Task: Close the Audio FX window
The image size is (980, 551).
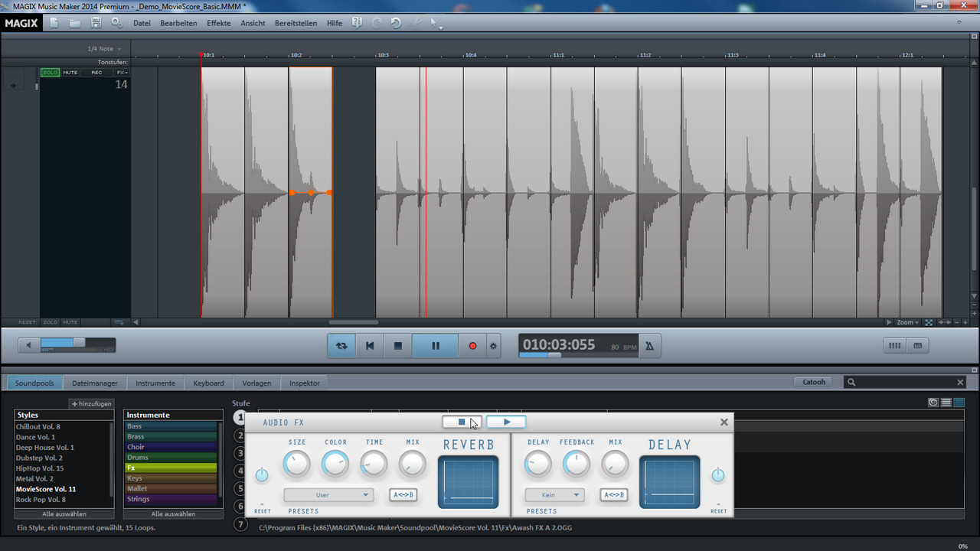Action: click(724, 422)
